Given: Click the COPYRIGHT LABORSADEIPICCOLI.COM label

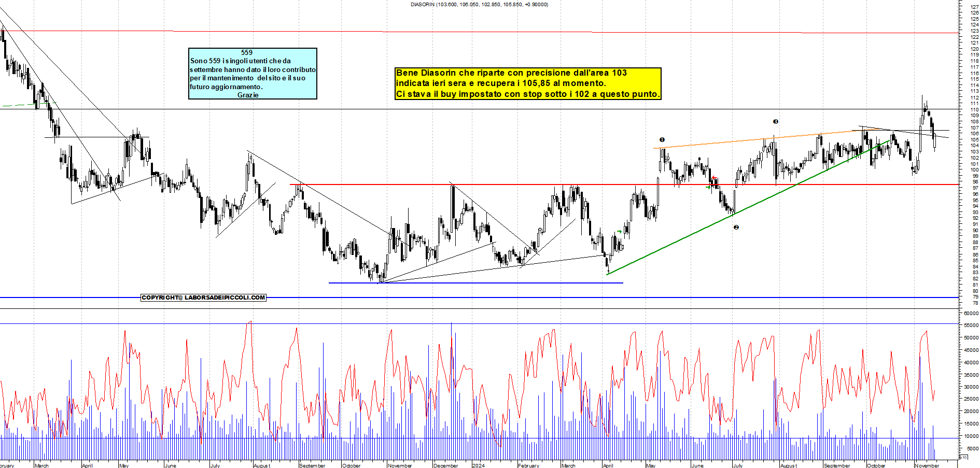Looking at the screenshot, I should [x=203, y=297].
